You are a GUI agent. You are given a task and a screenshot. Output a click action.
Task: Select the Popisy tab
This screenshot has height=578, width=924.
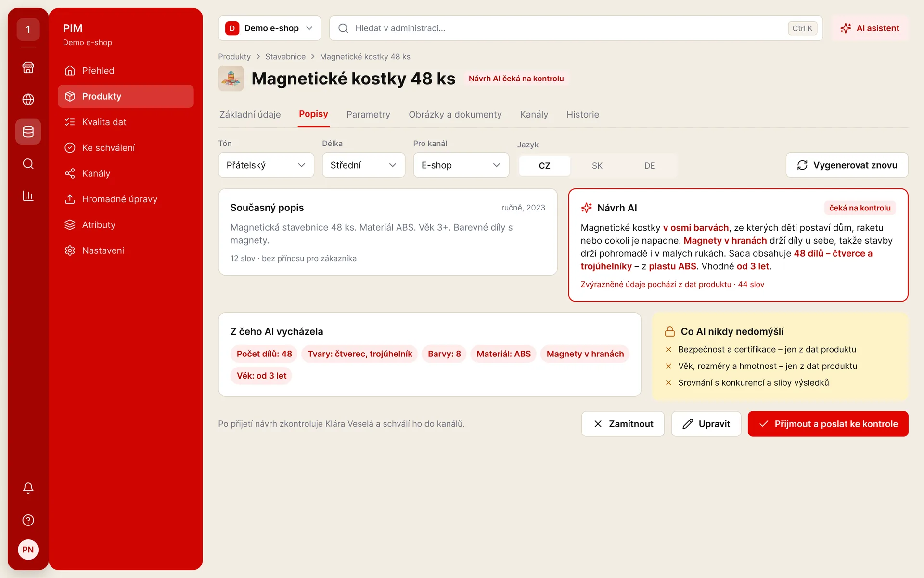pyautogui.click(x=313, y=114)
